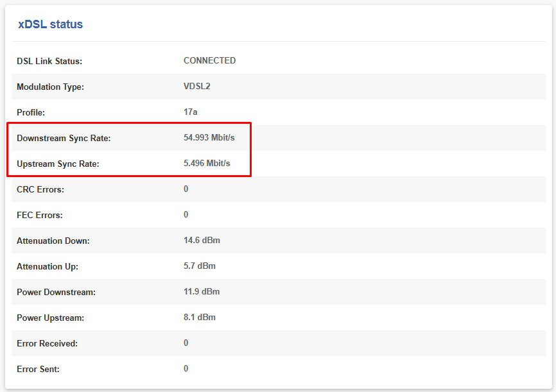Click the 8.1 dBm value

click(200, 317)
